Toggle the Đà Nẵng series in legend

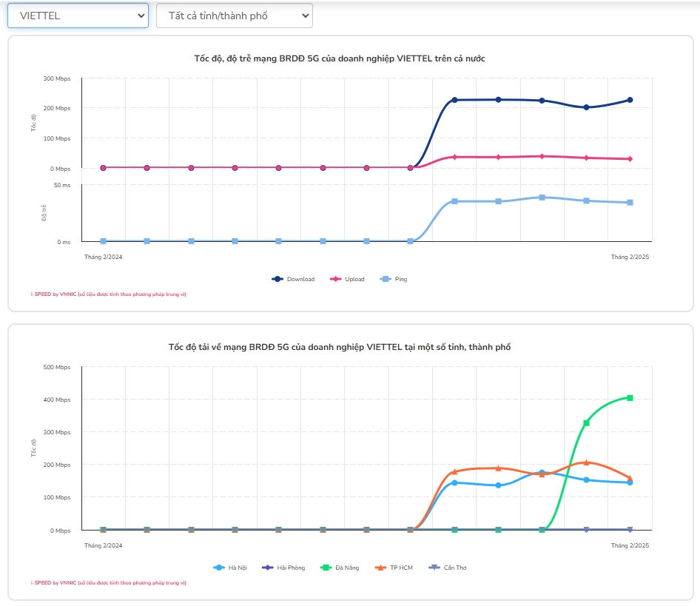[340, 568]
